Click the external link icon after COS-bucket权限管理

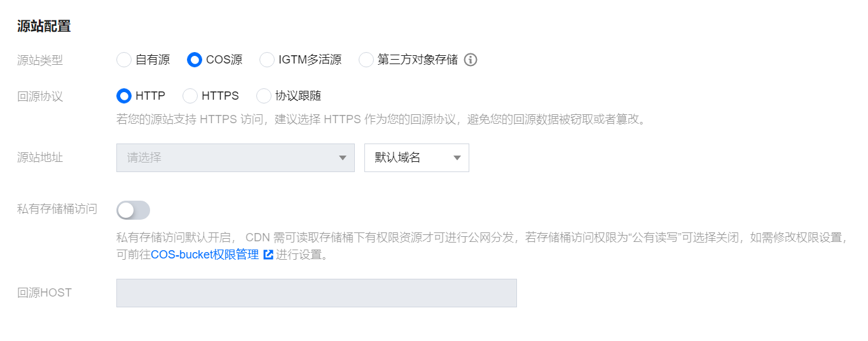point(268,255)
